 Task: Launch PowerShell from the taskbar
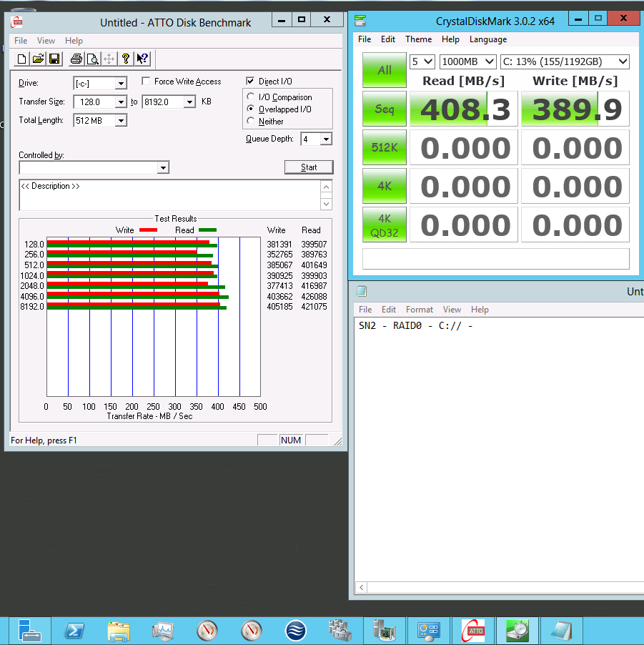pos(75,630)
